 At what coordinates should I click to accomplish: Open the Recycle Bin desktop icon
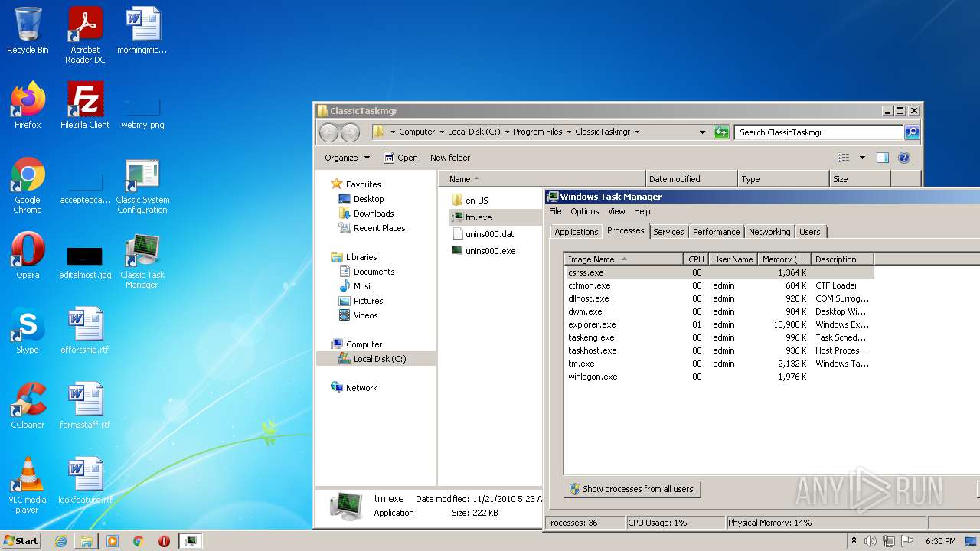(x=28, y=31)
